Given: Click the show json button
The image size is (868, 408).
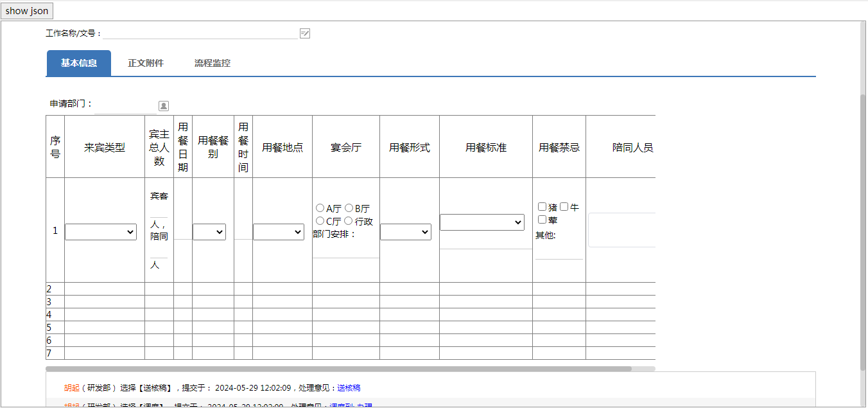Looking at the screenshot, I should (x=27, y=11).
